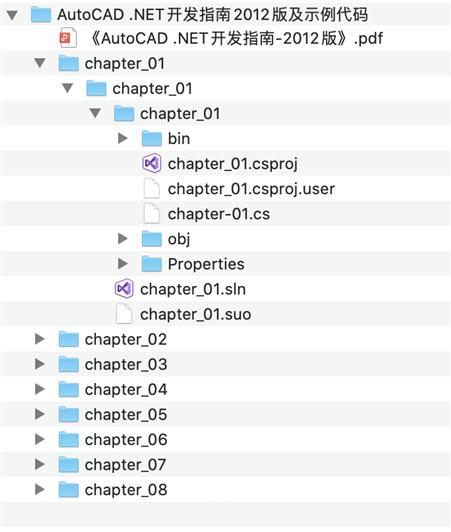Screen dimensions: 451x532
Task: Click the Visual Studio icon for chapter_01.csproj
Action: pos(151,164)
